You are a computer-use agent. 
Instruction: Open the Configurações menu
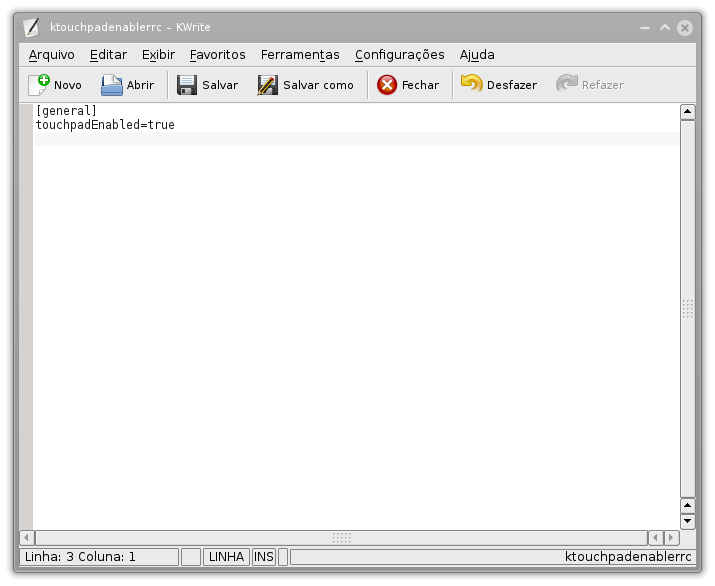pos(400,55)
